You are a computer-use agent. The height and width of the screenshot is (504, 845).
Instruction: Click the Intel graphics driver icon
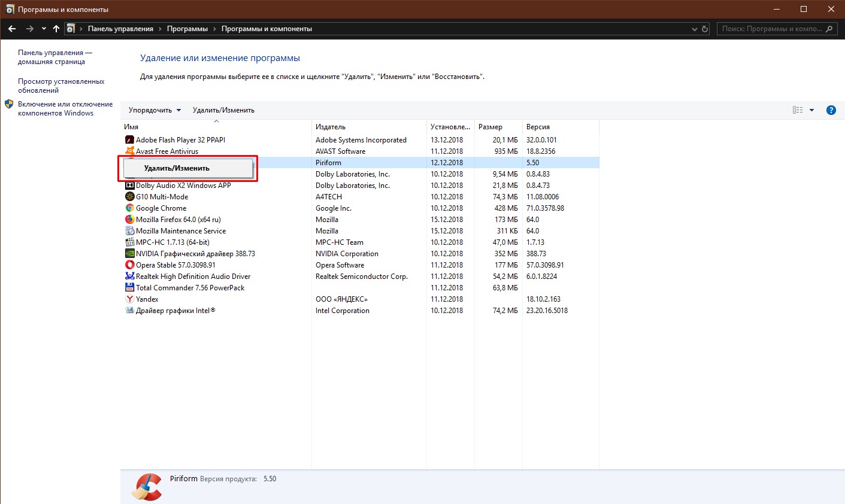[130, 311]
